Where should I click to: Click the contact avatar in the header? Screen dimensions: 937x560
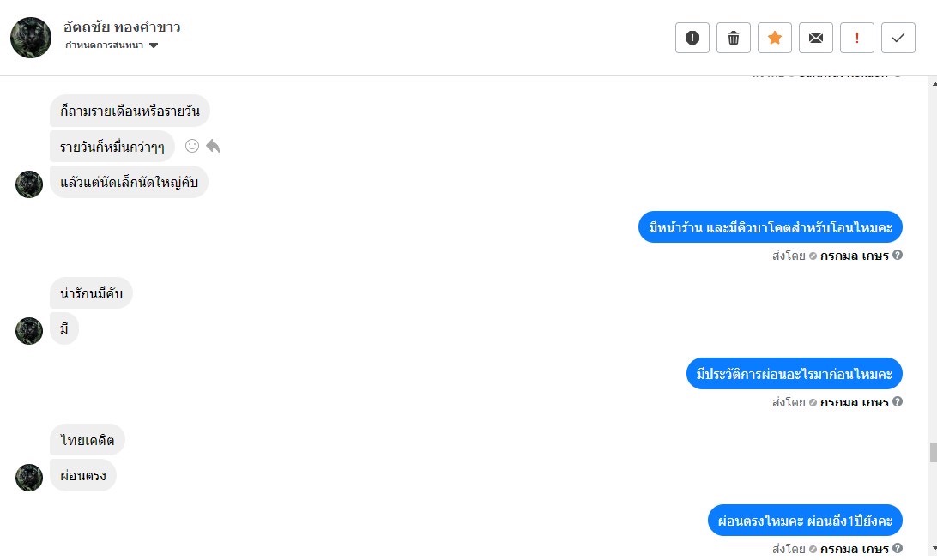31,38
